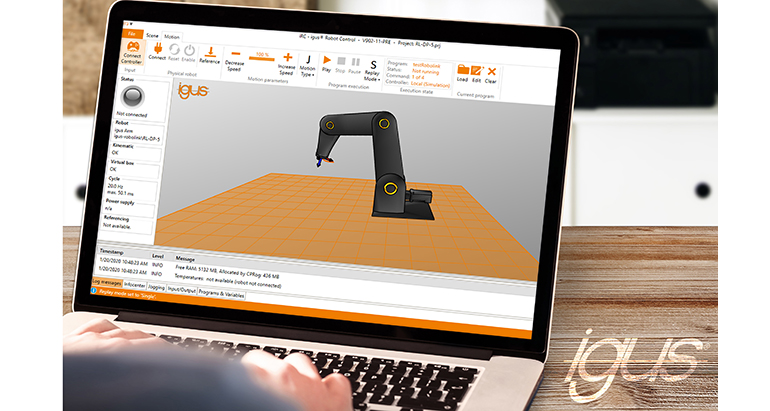Click the Connect Controller gamepad icon

coord(133,47)
